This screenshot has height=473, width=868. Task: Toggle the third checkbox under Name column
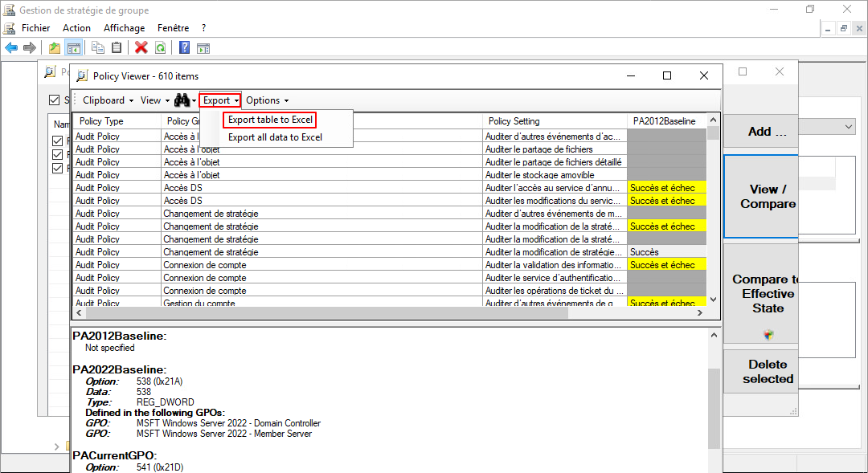click(57, 168)
